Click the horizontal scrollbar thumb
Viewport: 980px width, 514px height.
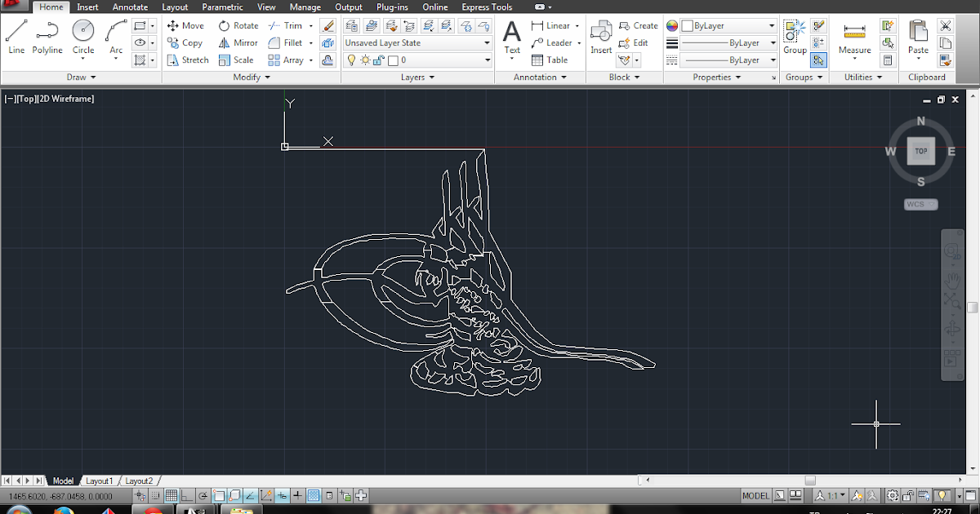pos(809,481)
